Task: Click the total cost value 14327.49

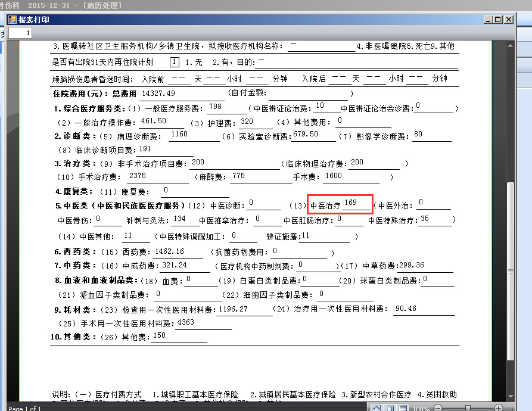Action: [x=158, y=94]
